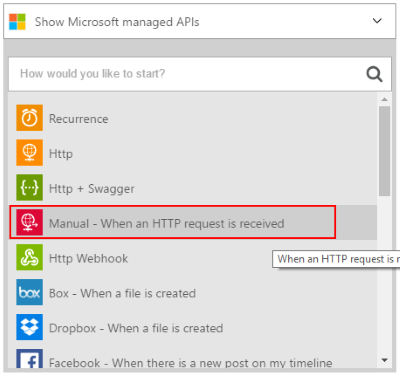Select Dropbox - When a file is created
Viewport: 400px width, 377px height.
tap(136, 328)
